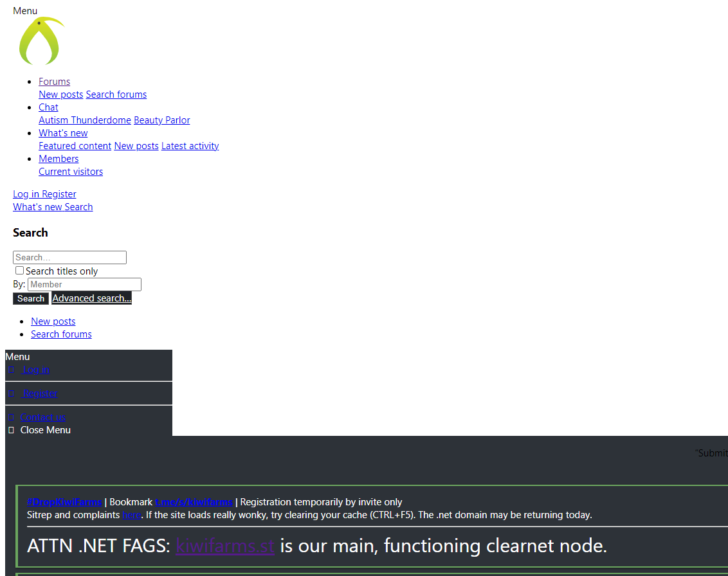Open Contact us in dark Menu panel
728x576 pixels.
[42, 417]
